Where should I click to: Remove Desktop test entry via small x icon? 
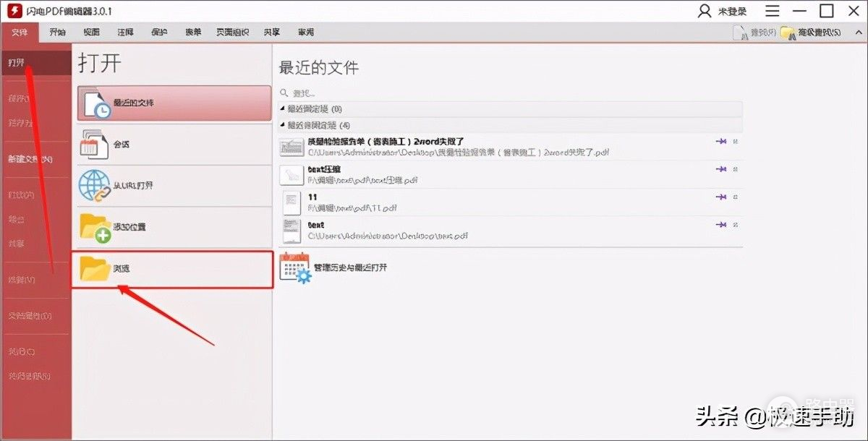(x=736, y=225)
